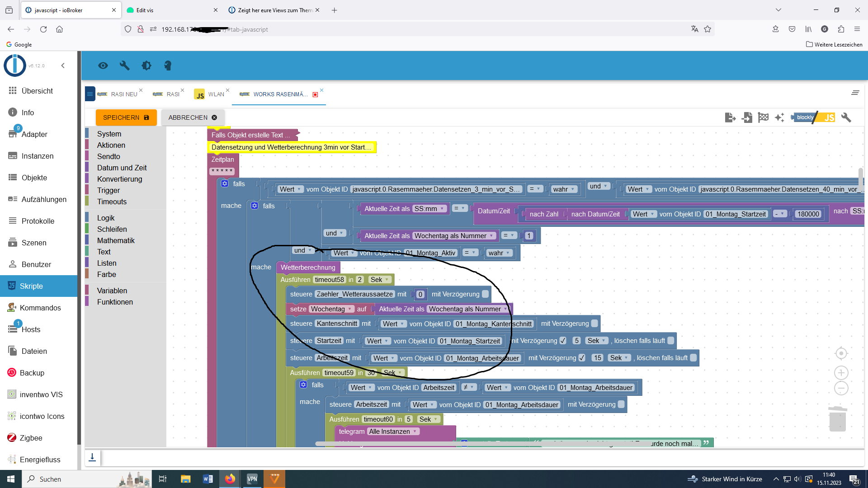
Task: Open expert mode head icon
Action: tap(168, 66)
